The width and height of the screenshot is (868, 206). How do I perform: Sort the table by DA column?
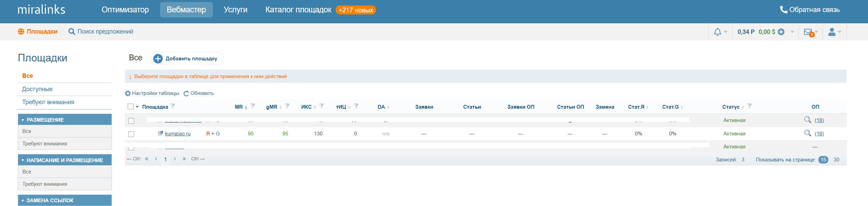(384, 107)
